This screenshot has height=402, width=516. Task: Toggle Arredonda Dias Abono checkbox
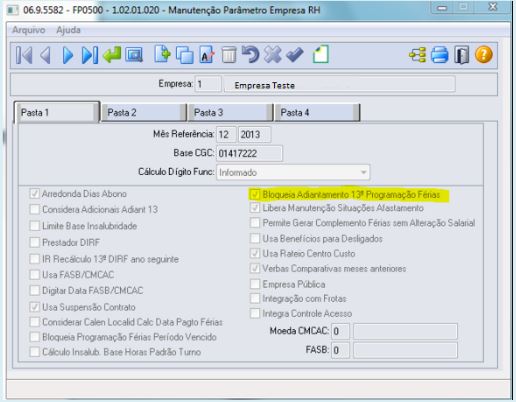(35, 194)
